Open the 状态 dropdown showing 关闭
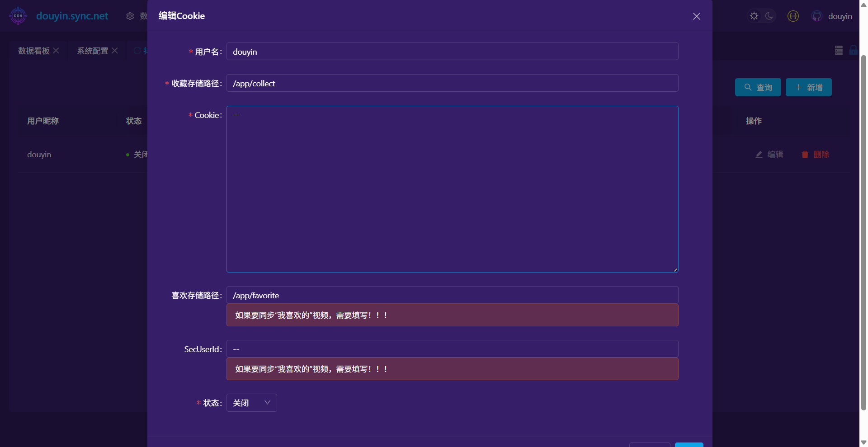The image size is (868, 447). click(251, 403)
